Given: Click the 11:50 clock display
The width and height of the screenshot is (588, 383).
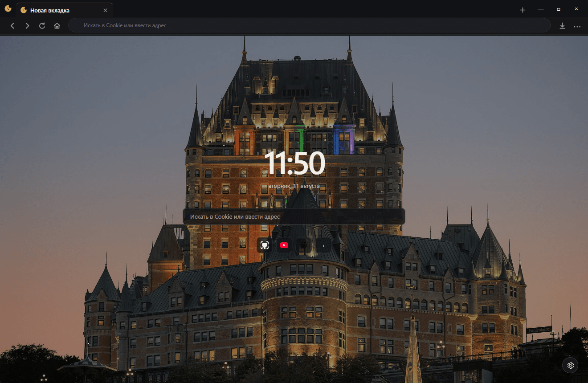Looking at the screenshot, I should [x=294, y=163].
